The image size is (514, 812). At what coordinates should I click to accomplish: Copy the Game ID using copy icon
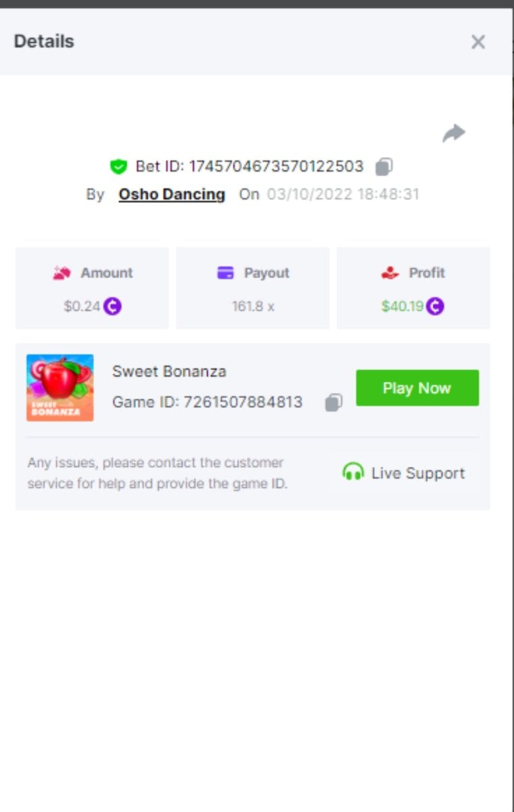click(x=333, y=403)
